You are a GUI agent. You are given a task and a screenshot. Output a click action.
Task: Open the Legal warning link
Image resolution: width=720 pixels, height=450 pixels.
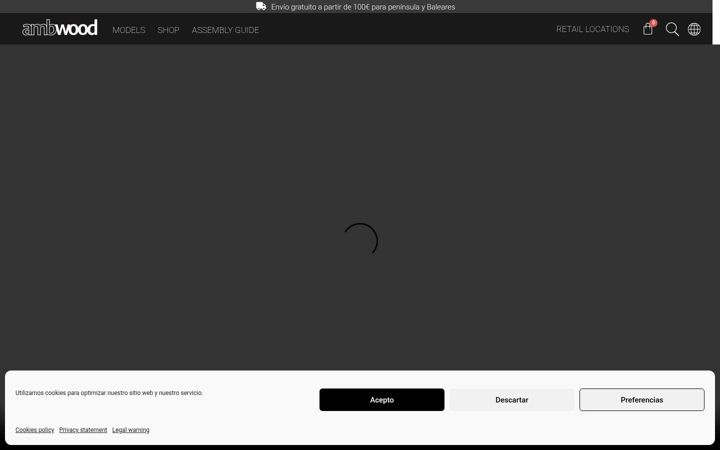click(x=131, y=430)
